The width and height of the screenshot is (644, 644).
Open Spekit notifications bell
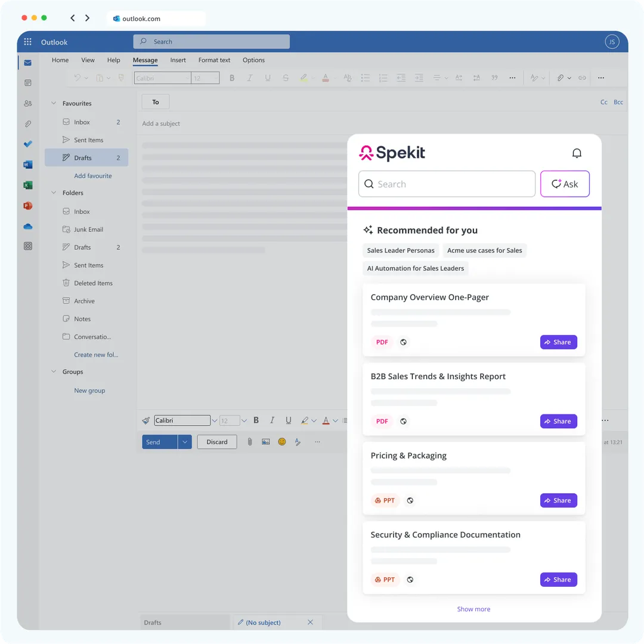click(x=577, y=153)
